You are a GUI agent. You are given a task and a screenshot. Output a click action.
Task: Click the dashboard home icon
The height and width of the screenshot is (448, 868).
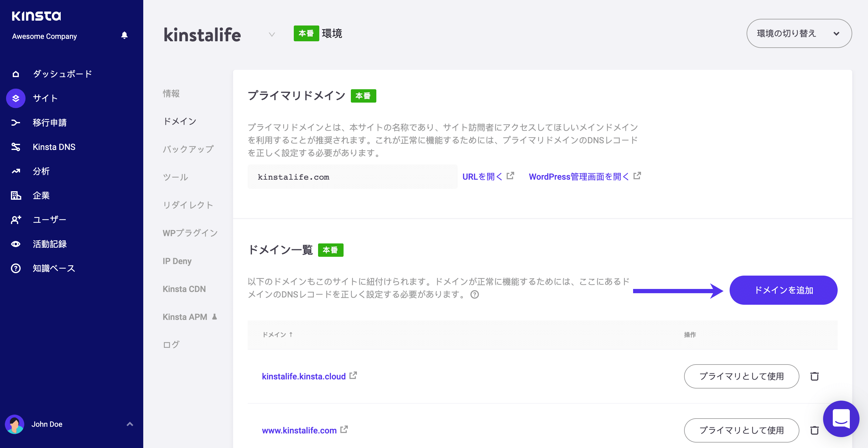[16, 74]
